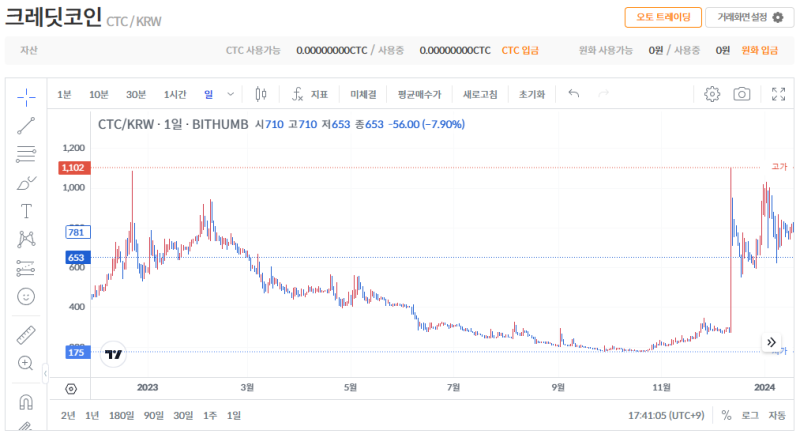Select the trend line drawing tool
The width and height of the screenshot is (800, 434).
(26, 125)
